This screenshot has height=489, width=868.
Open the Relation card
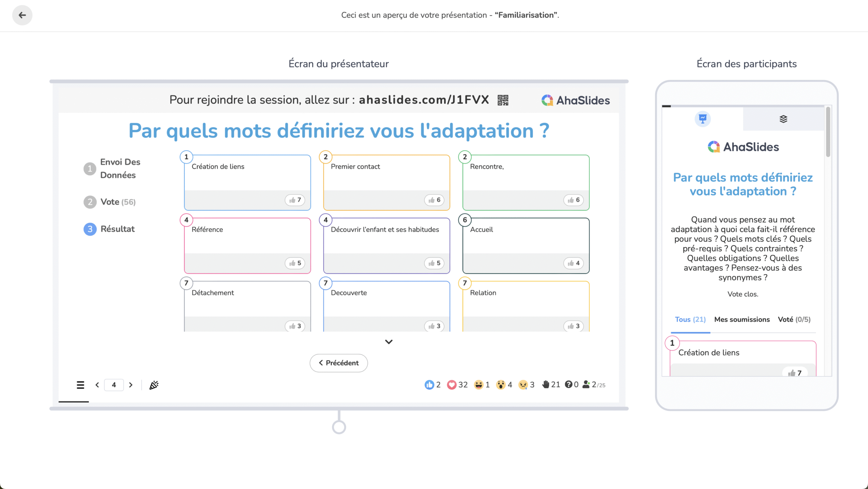click(x=526, y=306)
